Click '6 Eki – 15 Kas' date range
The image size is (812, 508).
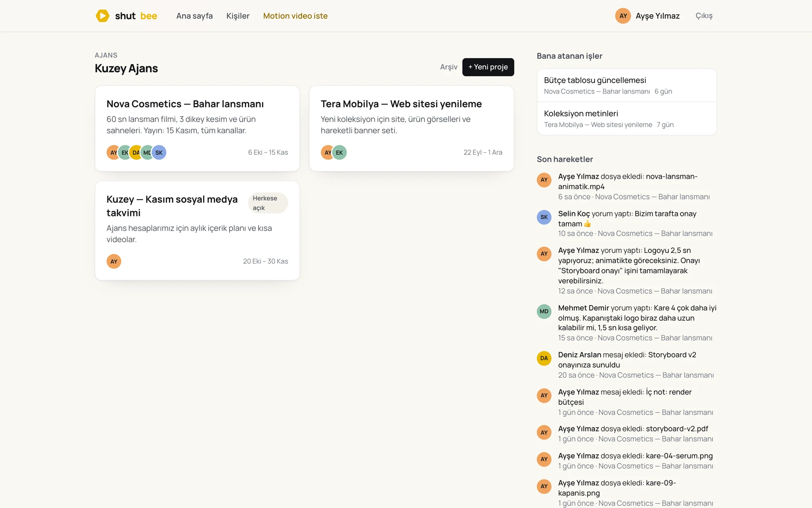coord(268,152)
